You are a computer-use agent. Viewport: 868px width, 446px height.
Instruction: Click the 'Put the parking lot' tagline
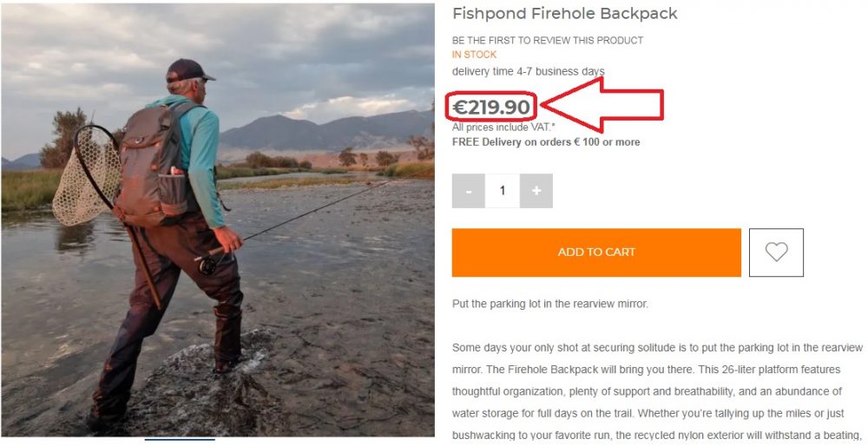pyautogui.click(x=550, y=304)
